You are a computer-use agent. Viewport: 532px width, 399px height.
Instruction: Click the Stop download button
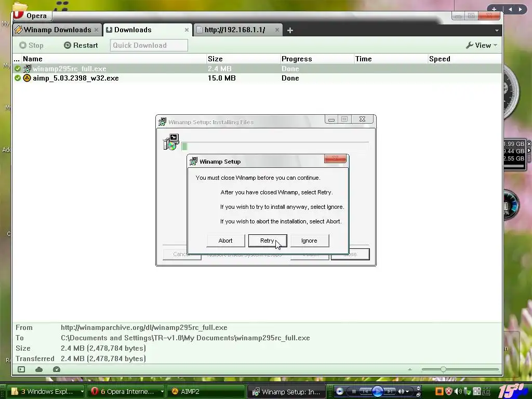[x=31, y=45]
